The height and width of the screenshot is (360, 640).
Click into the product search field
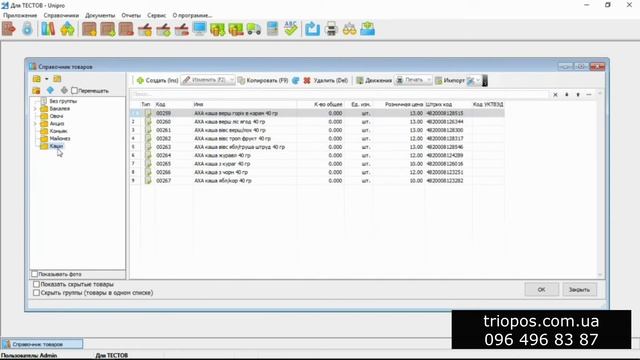click(x=340, y=95)
